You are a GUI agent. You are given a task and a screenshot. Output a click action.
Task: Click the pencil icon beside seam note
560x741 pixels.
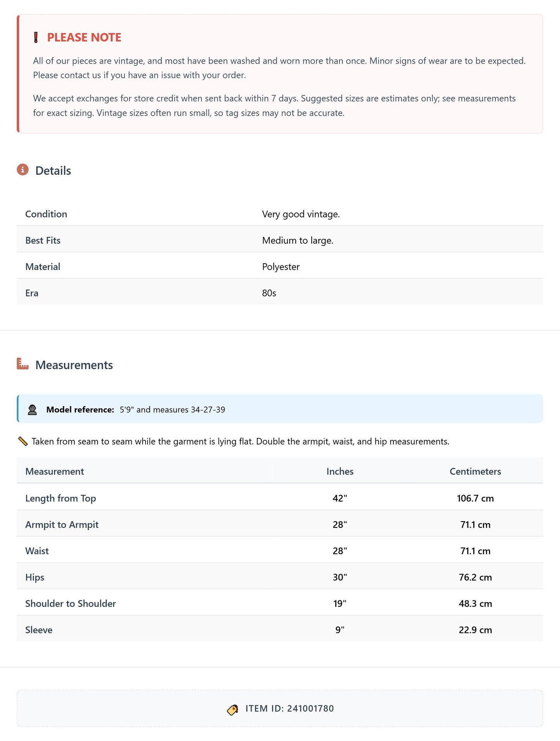pos(23,441)
